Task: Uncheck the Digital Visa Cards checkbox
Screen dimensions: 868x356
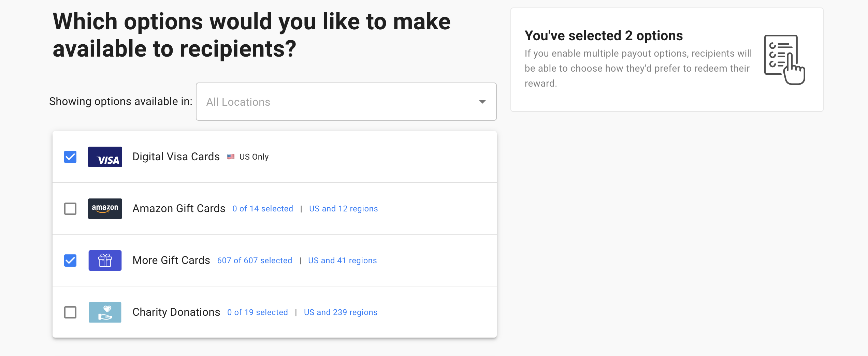Action: point(70,157)
